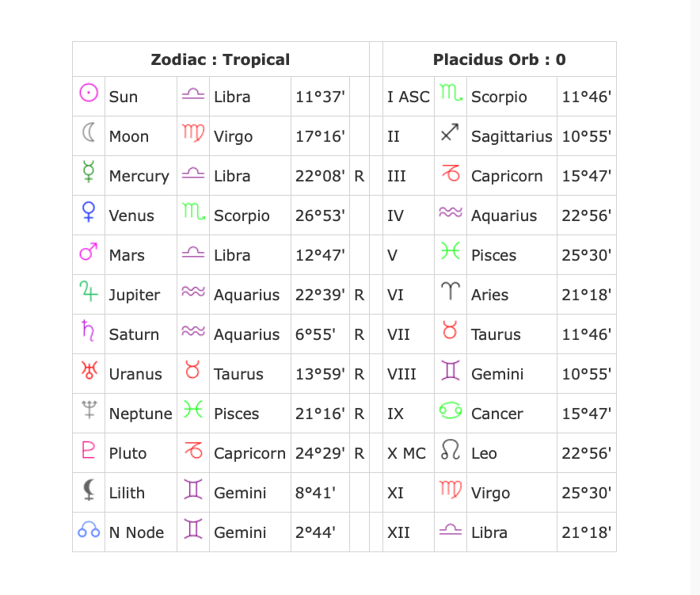Screen dimensions: 700x595
Task: Select the Aries ram glyph
Action: tap(450, 293)
